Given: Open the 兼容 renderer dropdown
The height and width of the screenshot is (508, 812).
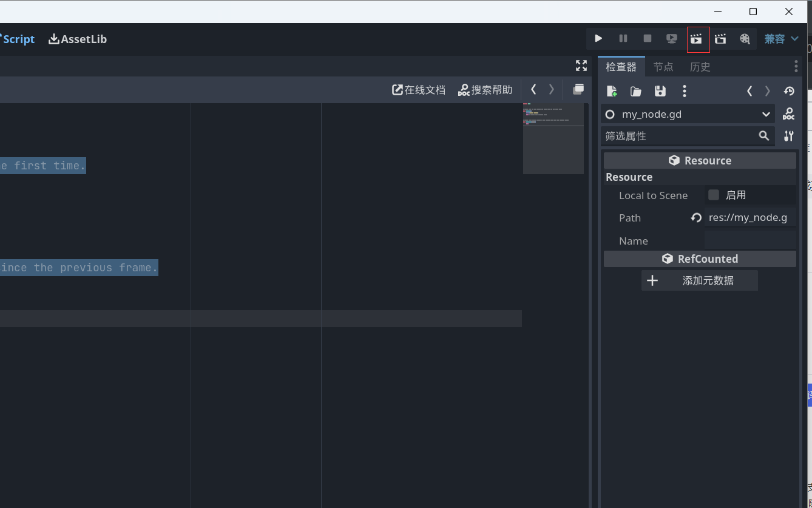Looking at the screenshot, I should [x=782, y=39].
